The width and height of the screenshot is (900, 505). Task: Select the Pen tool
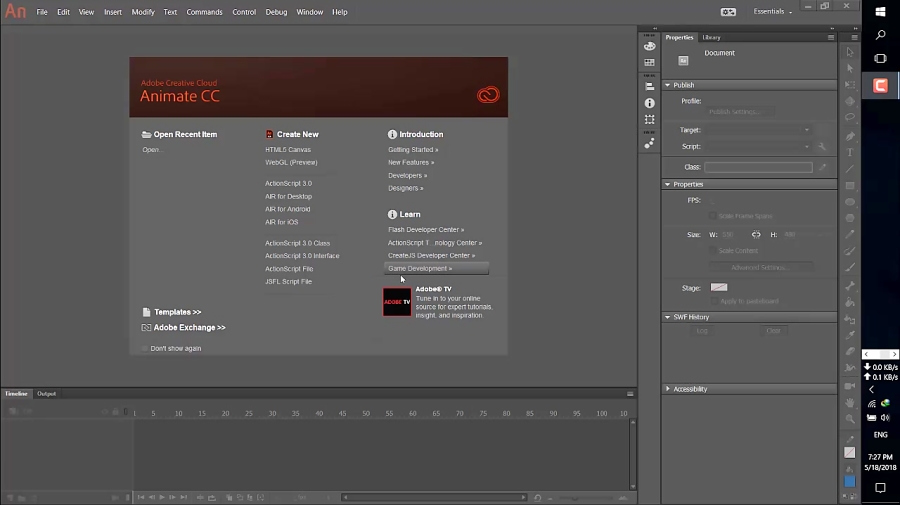(850, 137)
